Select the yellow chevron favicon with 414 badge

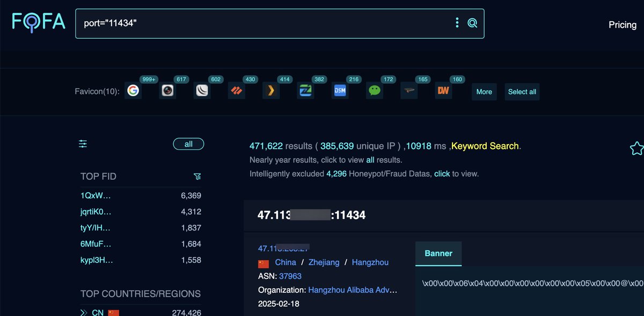point(271,91)
